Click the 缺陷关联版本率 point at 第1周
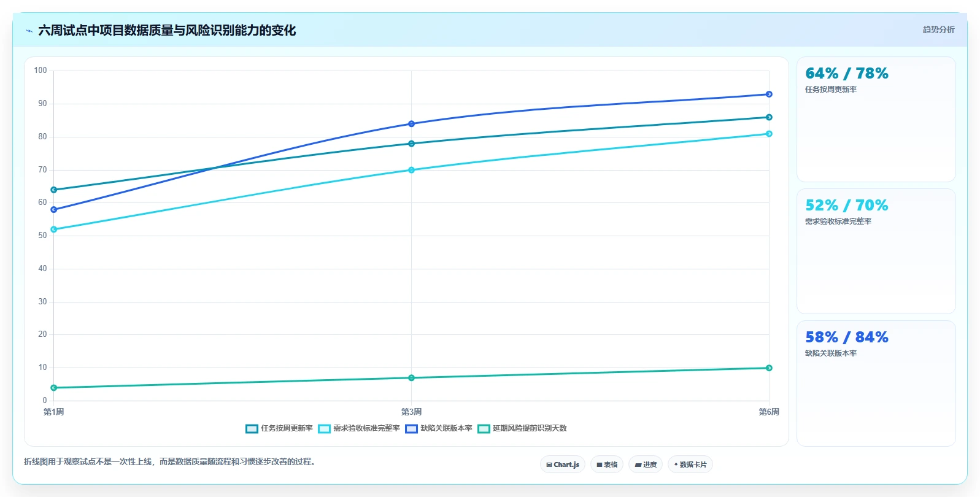The height and width of the screenshot is (497, 980). point(54,210)
